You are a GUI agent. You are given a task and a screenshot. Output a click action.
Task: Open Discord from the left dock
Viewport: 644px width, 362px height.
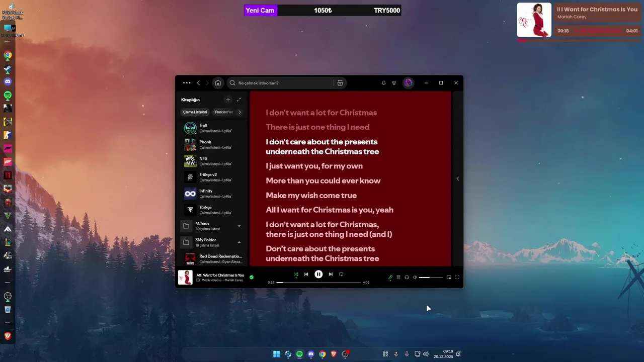8,81
